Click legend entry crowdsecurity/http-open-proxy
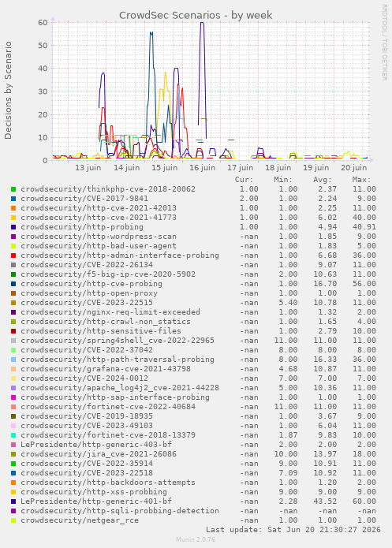 coord(89,293)
